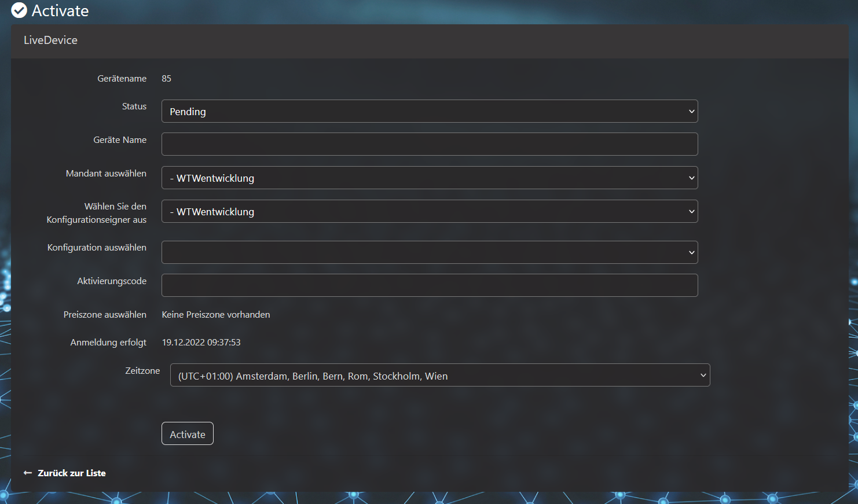Click the Gerätename label
The image size is (858, 504).
coord(122,79)
